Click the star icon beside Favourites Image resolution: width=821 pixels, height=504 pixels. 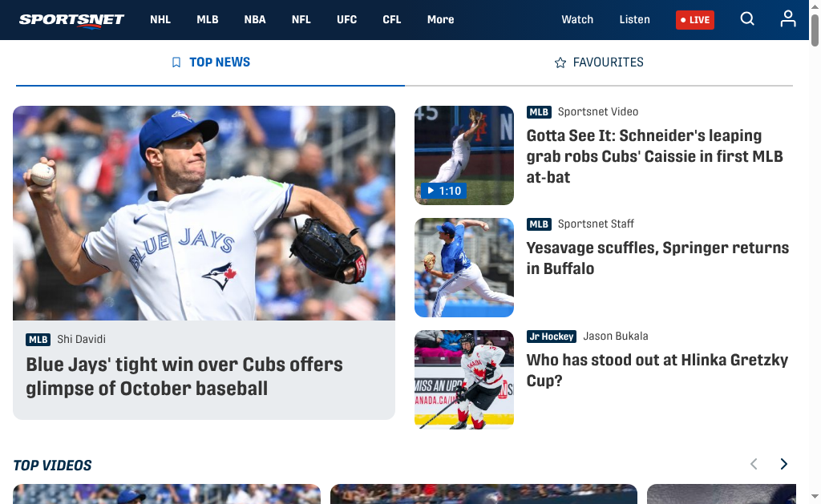[560, 62]
